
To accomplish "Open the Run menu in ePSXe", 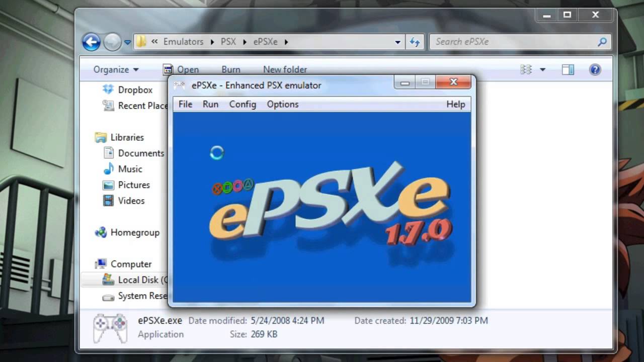I will [x=210, y=104].
